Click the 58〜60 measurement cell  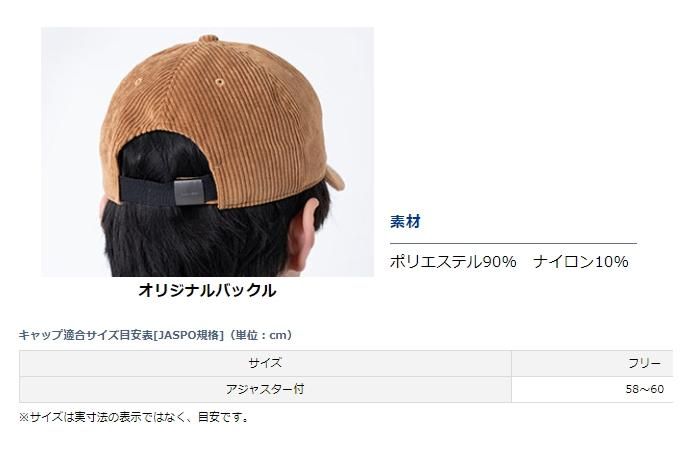[592, 389]
